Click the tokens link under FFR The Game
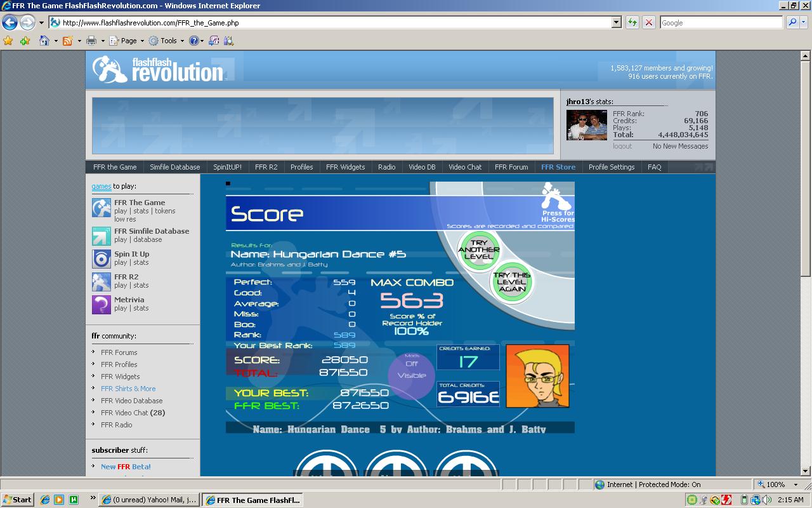Viewport: 812px width, 508px height. click(x=165, y=211)
